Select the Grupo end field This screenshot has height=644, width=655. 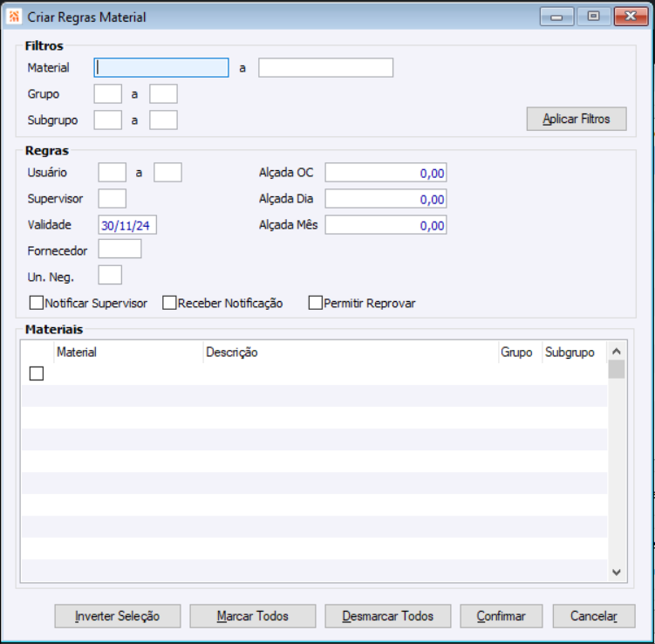163,93
